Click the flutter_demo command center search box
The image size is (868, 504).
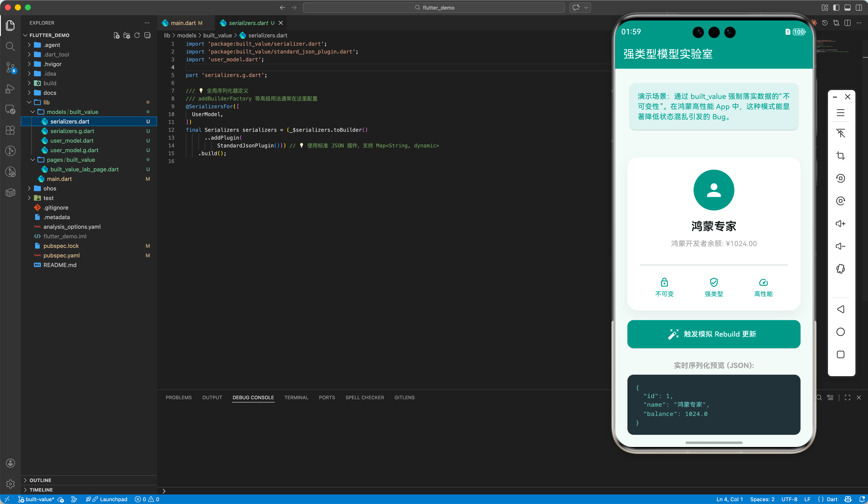[x=434, y=7]
